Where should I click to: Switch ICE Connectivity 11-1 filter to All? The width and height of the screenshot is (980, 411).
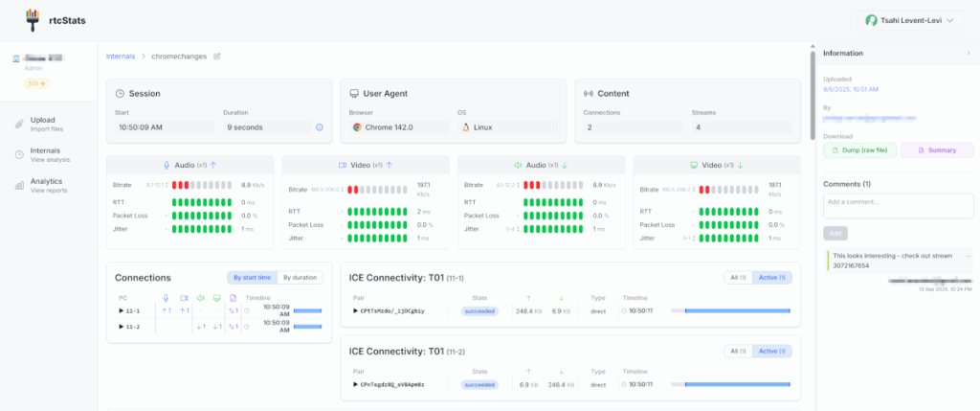point(738,278)
